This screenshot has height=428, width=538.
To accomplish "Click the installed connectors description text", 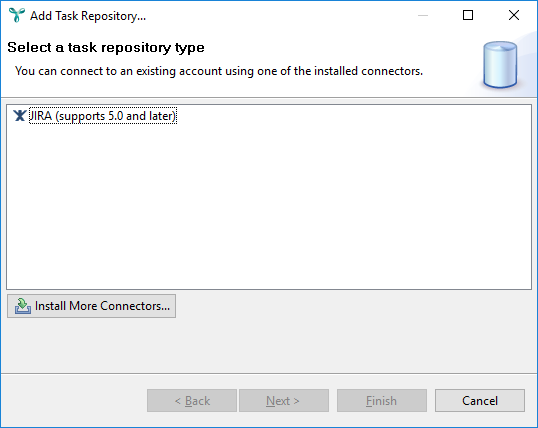I will coord(219,71).
